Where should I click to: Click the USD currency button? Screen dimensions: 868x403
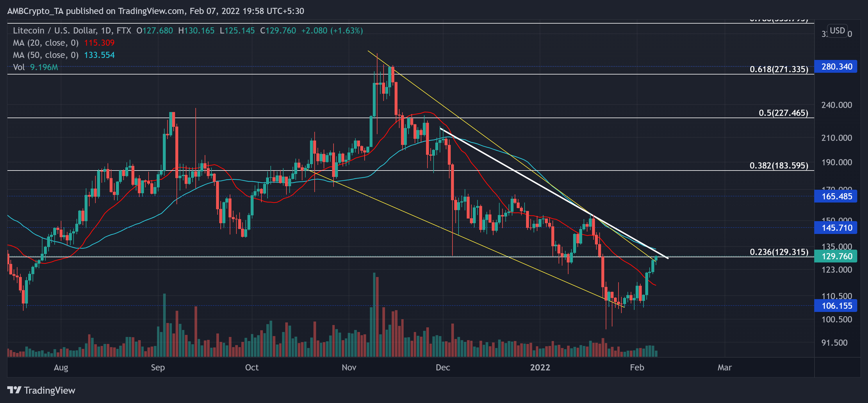click(837, 31)
